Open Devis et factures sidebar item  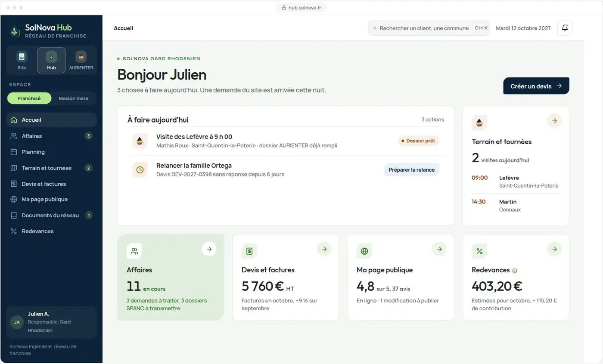[51, 184]
